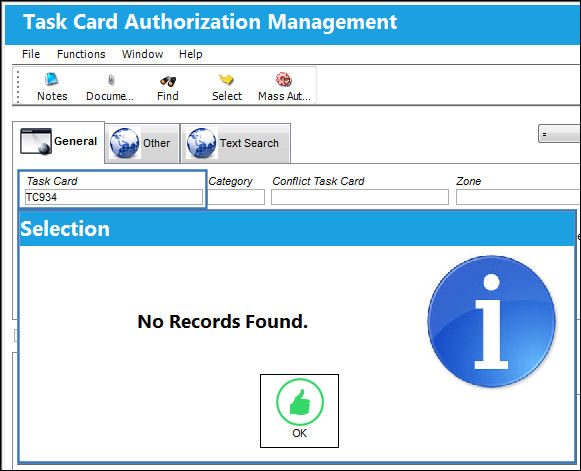Open the Notes toolbar icon
581x471 pixels.
coord(52,79)
